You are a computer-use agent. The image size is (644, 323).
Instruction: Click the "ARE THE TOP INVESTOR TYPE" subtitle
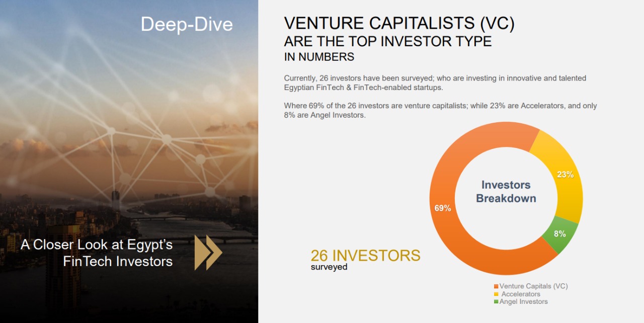pyautogui.click(x=387, y=41)
